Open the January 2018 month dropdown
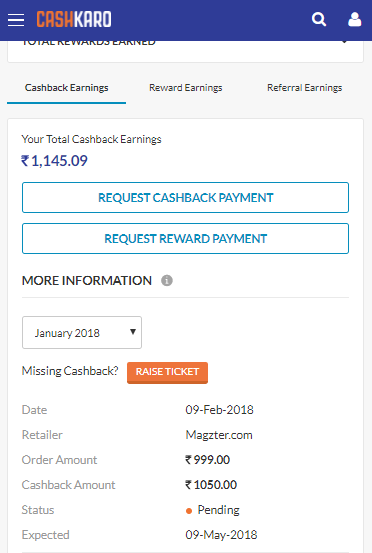The width and height of the screenshot is (372, 553). click(x=82, y=333)
